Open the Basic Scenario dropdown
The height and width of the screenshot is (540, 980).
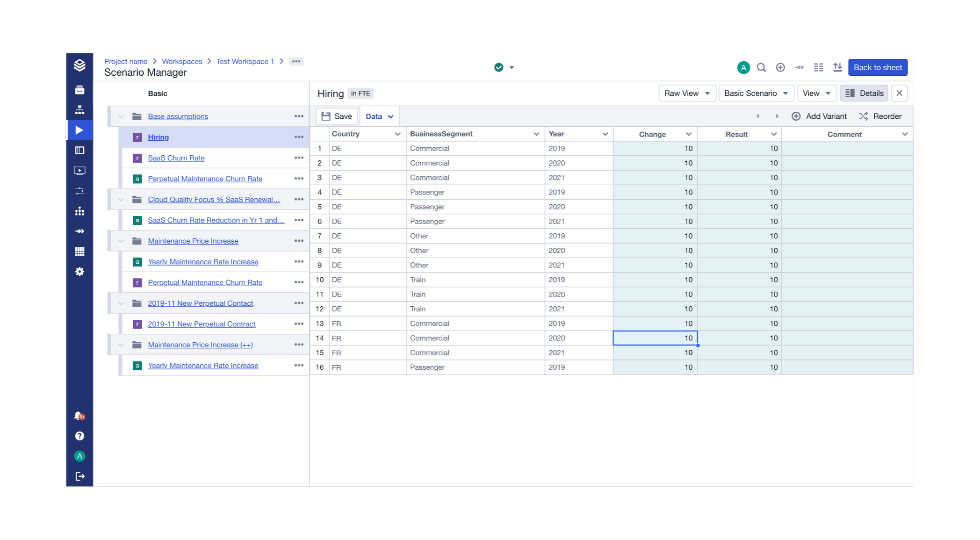pos(756,93)
